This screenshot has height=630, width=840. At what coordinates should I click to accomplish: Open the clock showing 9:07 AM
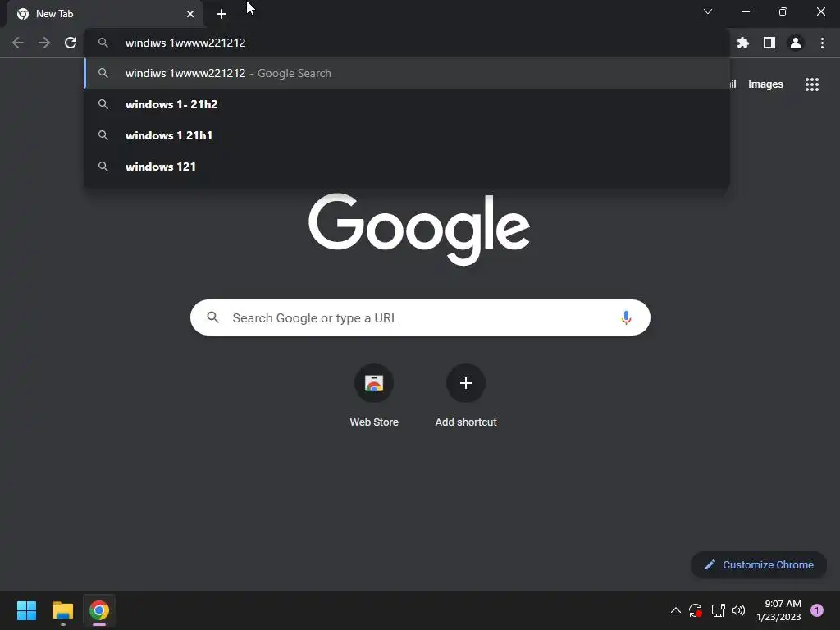pyautogui.click(x=778, y=610)
